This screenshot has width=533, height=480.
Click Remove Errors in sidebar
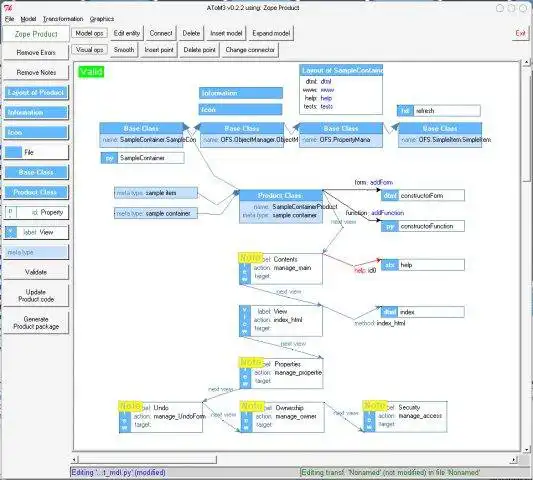pyautogui.click(x=36, y=53)
